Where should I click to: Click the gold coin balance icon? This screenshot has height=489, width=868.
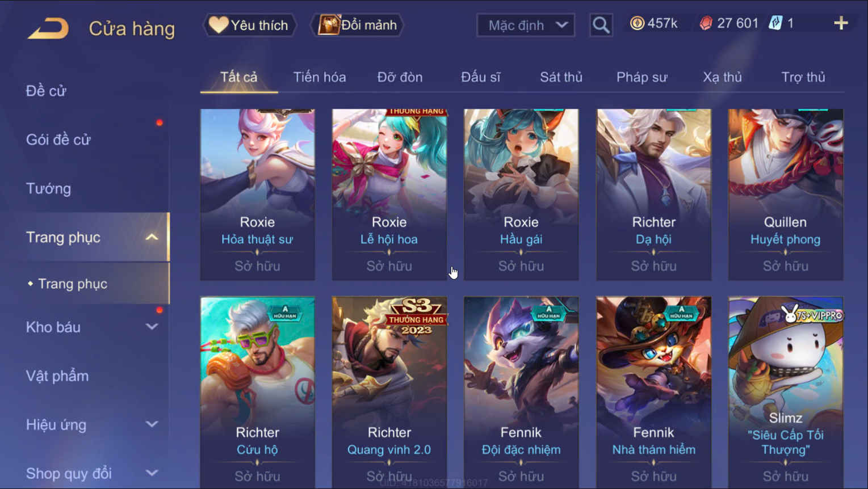(638, 23)
